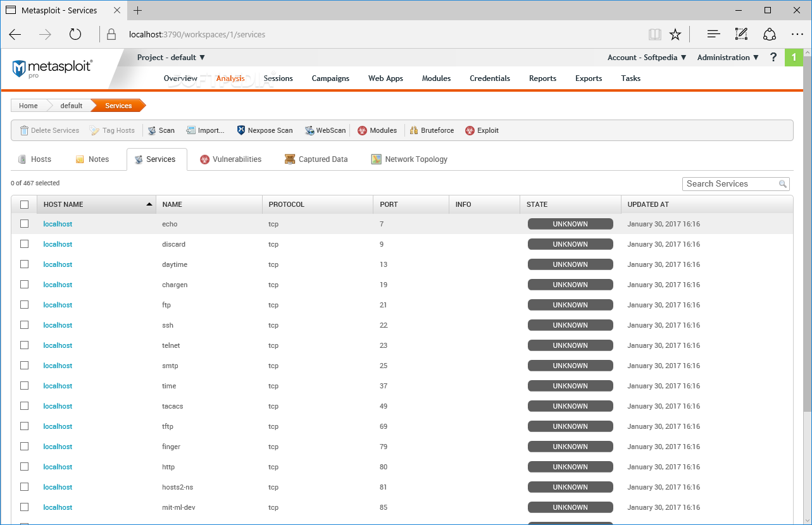Add page to favorites star
Image resolution: width=812 pixels, height=525 pixels.
pos(675,35)
